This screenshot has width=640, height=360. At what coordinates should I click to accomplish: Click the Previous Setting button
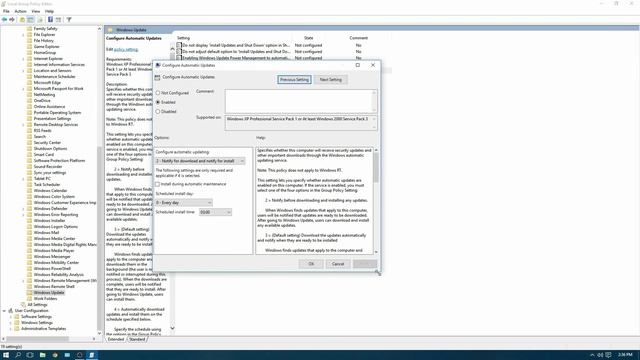coord(294,80)
